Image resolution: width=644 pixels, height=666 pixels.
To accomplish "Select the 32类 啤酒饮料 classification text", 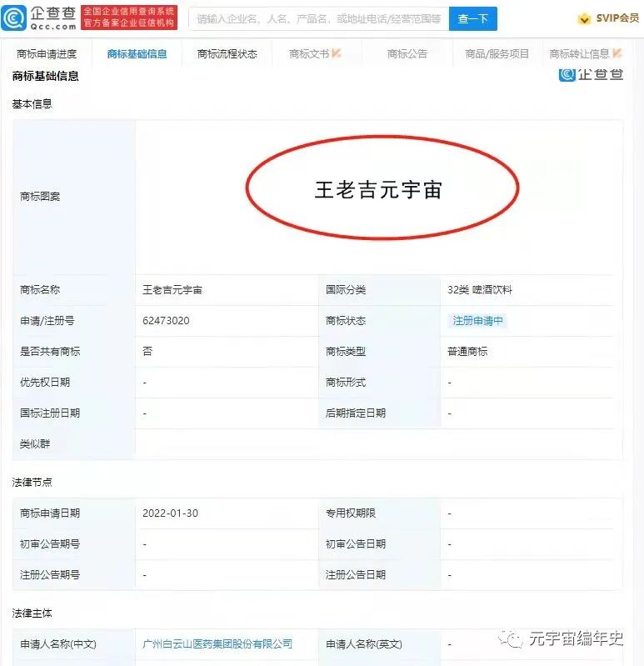I will coord(480,290).
